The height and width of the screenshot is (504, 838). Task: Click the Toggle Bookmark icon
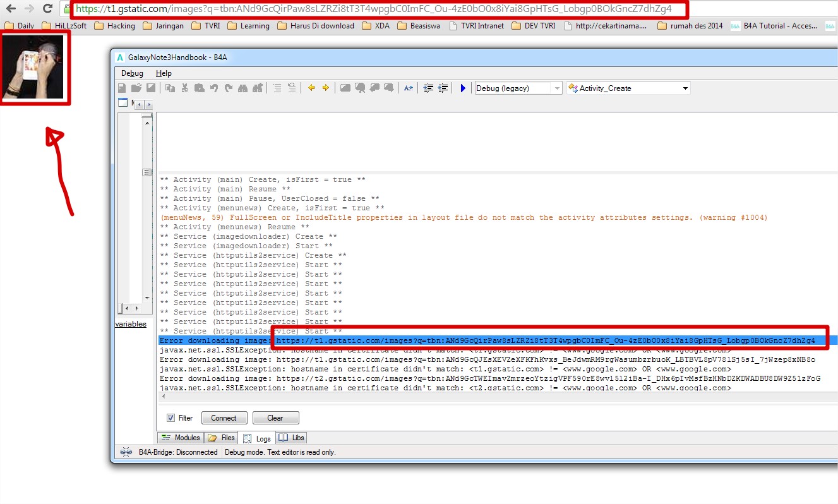coord(345,88)
